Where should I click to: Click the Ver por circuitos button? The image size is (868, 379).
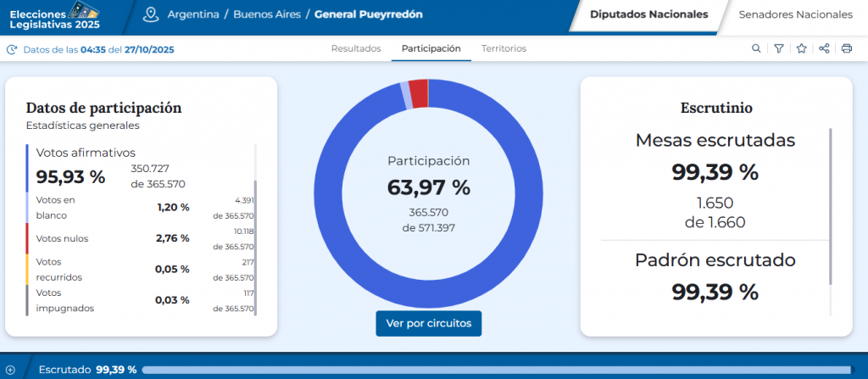429,323
